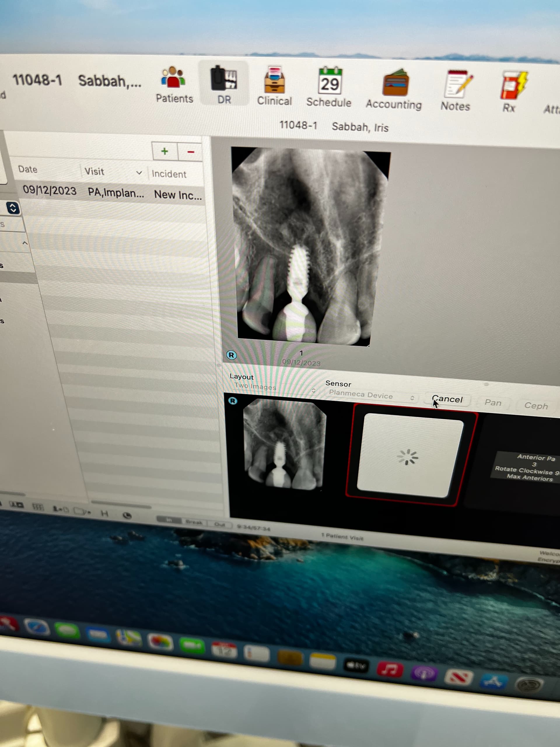
Task: Click the person-to-document icon in bottom toolbar
Action: (x=61, y=509)
